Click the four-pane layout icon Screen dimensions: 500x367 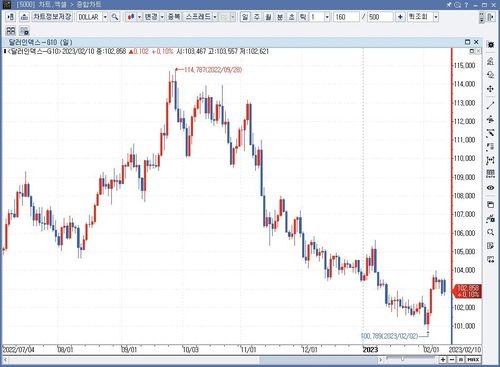coord(11,31)
